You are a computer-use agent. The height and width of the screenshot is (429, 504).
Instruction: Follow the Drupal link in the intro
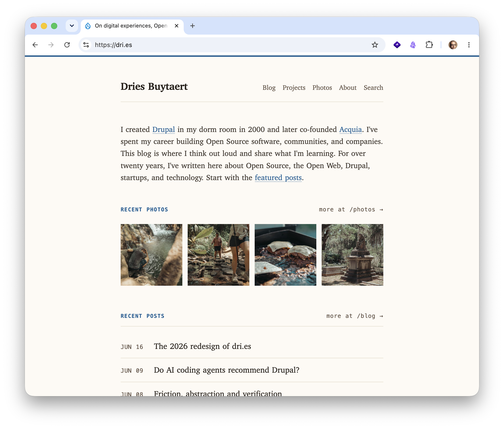pyautogui.click(x=163, y=129)
